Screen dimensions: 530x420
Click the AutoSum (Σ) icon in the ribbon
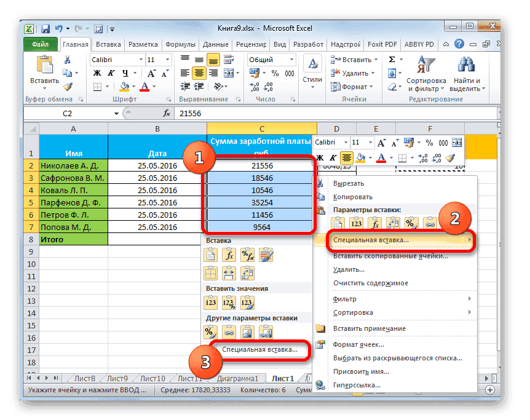click(x=392, y=59)
